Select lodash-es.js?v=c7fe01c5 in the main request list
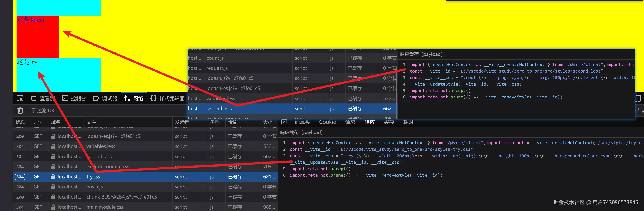Screen dimensions: 644x211 click(x=113, y=136)
